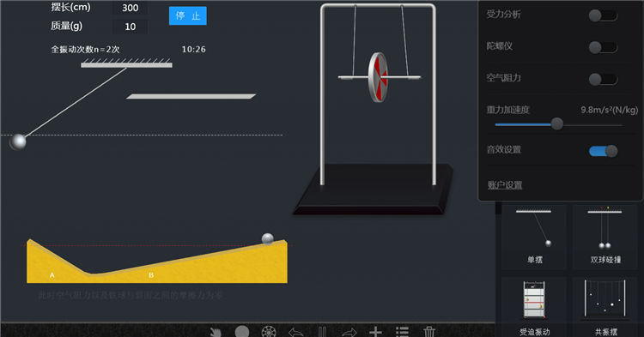Open the film reel icon
This screenshot has height=337, width=644.
pyautogui.click(x=269, y=332)
